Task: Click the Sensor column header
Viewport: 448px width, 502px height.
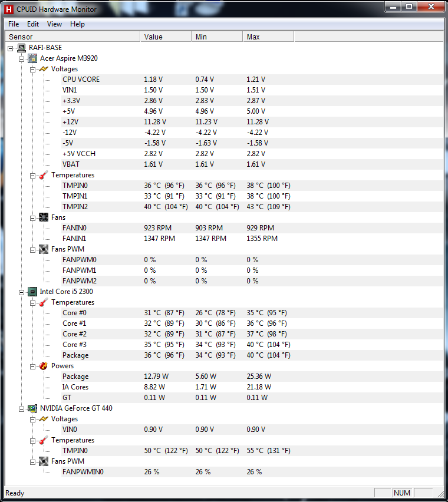Action: coord(73,37)
